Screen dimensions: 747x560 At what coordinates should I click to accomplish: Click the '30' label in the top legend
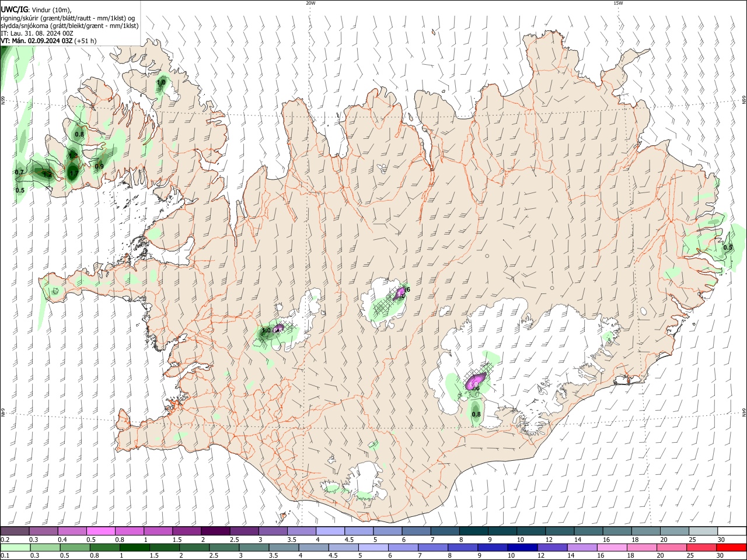click(x=721, y=540)
